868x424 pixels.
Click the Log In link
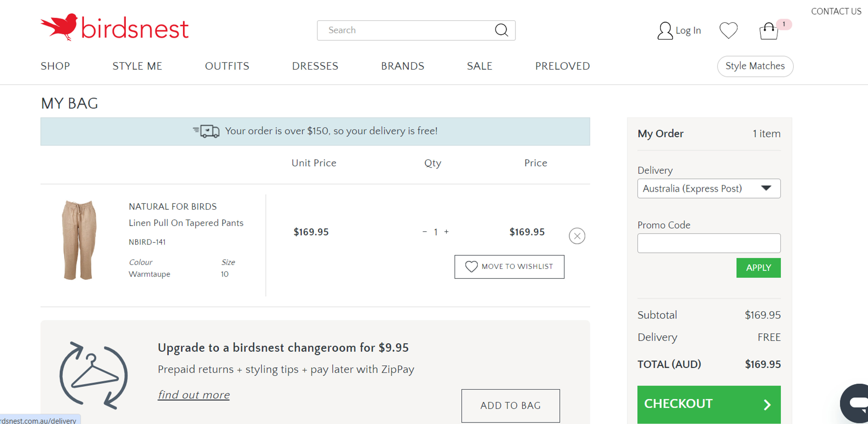[x=688, y=31]
